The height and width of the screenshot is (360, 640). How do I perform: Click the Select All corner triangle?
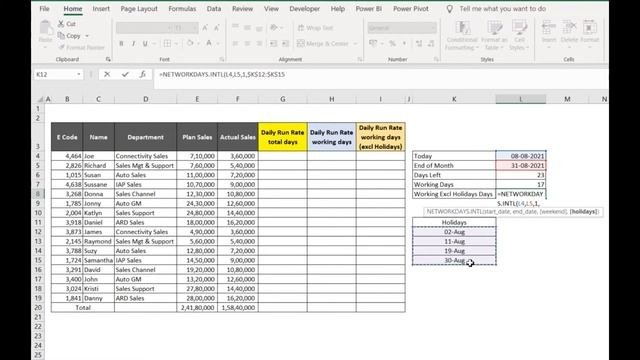(40, 99)
